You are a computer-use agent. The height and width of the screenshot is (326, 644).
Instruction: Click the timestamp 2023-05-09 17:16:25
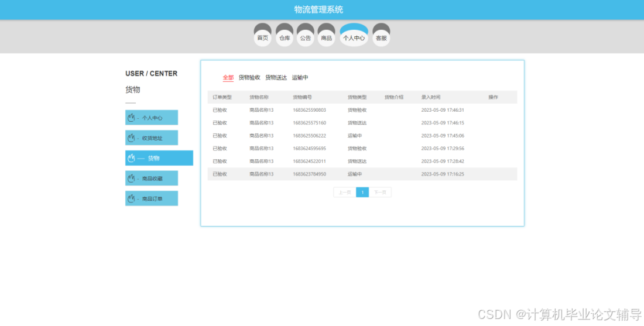(x=443, y=174)
